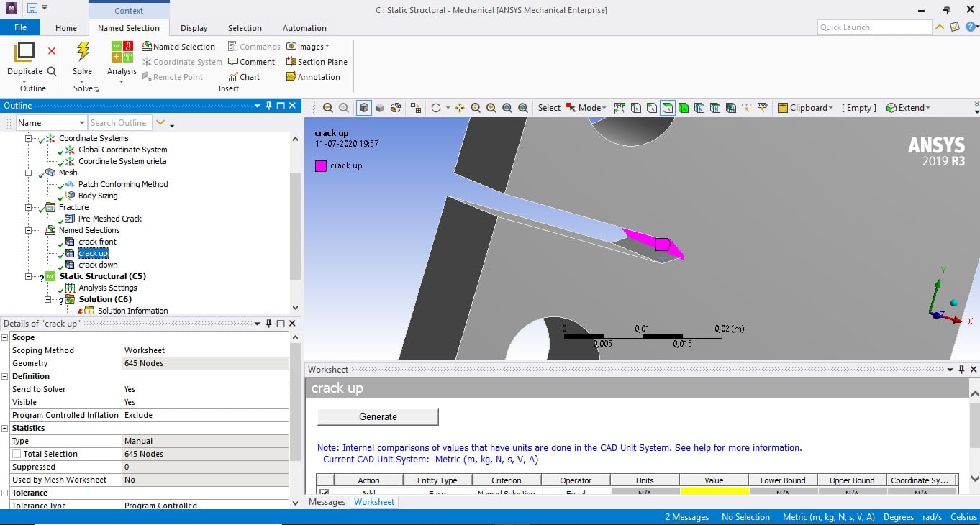This screenshot has width=980, height=525.
Task: Insert a Chart from the ribbon
Action: [244, 77]
